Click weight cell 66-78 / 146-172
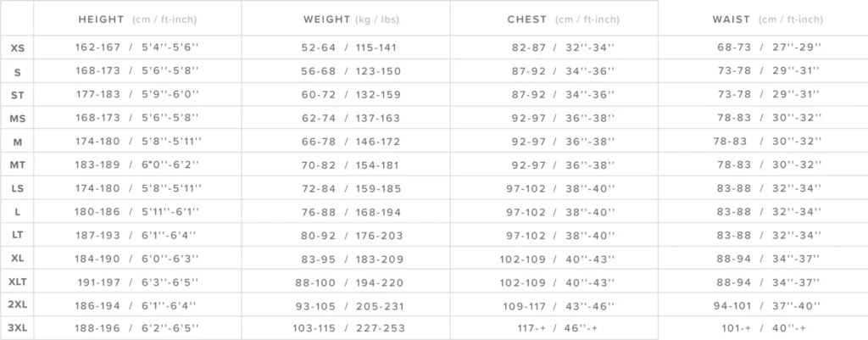Image resolution: width=868 pixels, height=340 pixels. (351, 142)
